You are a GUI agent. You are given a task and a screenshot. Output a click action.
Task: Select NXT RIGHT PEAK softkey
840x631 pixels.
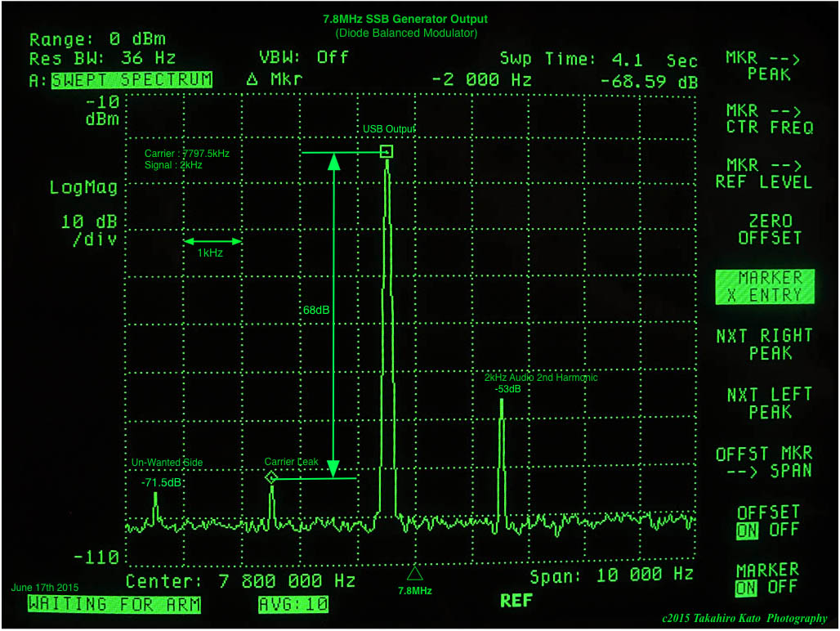point(763,344)
